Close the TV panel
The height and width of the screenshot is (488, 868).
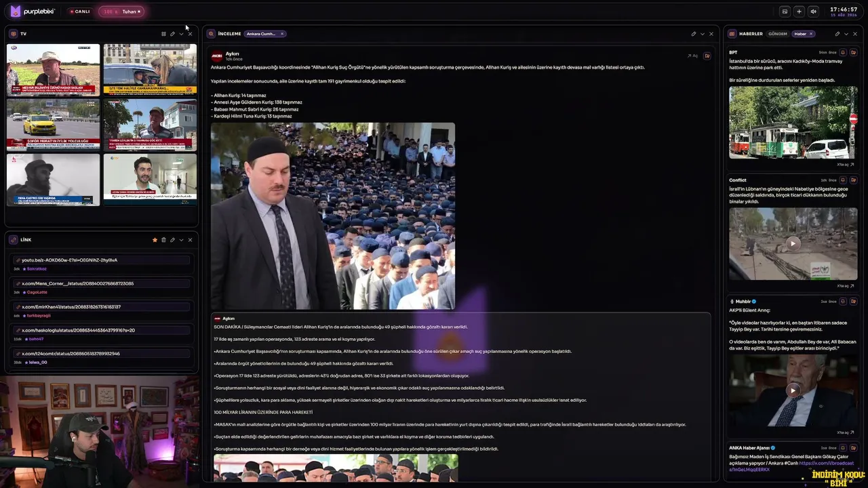click(190, 34)
